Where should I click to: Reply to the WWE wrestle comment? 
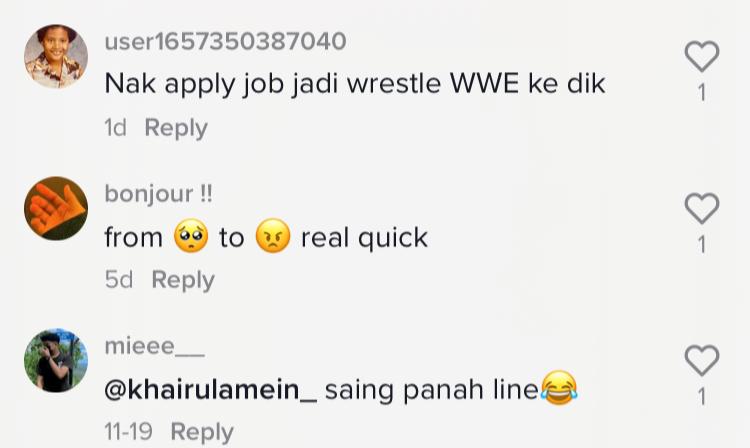pos(176,128)
